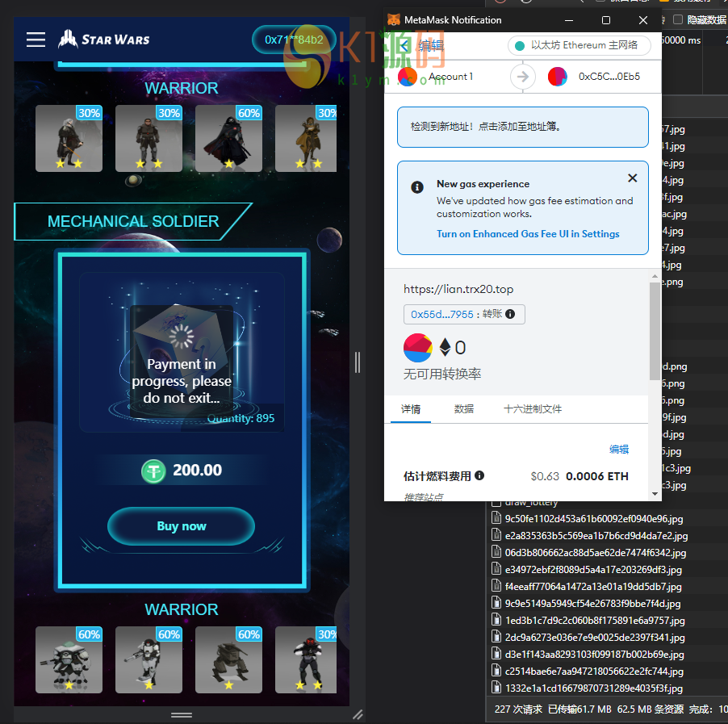
Task: Open the hamburger menu in Star Wars app
Action: tap(36, 40)
